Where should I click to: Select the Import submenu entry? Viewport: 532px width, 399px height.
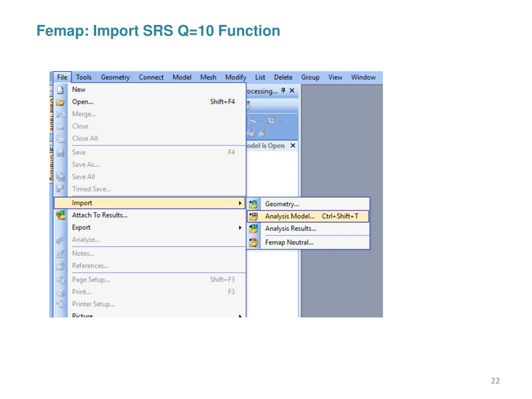click(150, 203)
